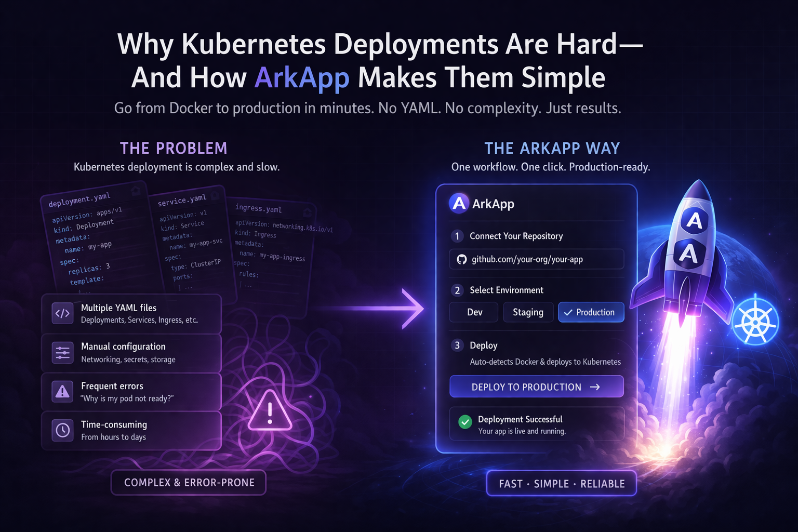The height and width of the screenshot is (532, 798).
Task: Click the clock icon beside Time-consuming
Action: pyautogui.click(x=62, y=430)
